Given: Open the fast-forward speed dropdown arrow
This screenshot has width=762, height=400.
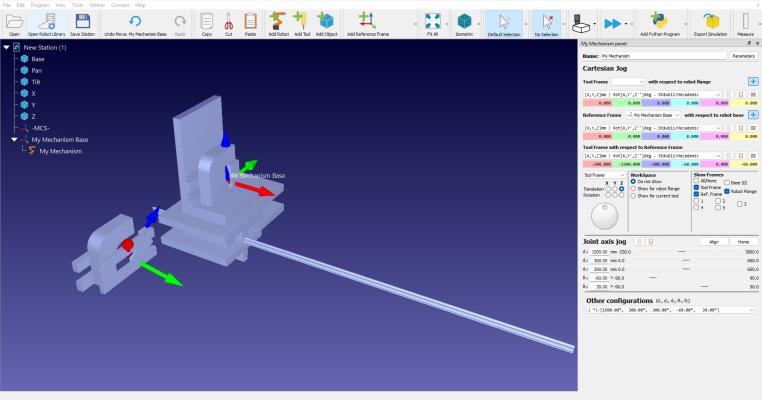Looking at the screenshot, I should [x=626, y=24].
